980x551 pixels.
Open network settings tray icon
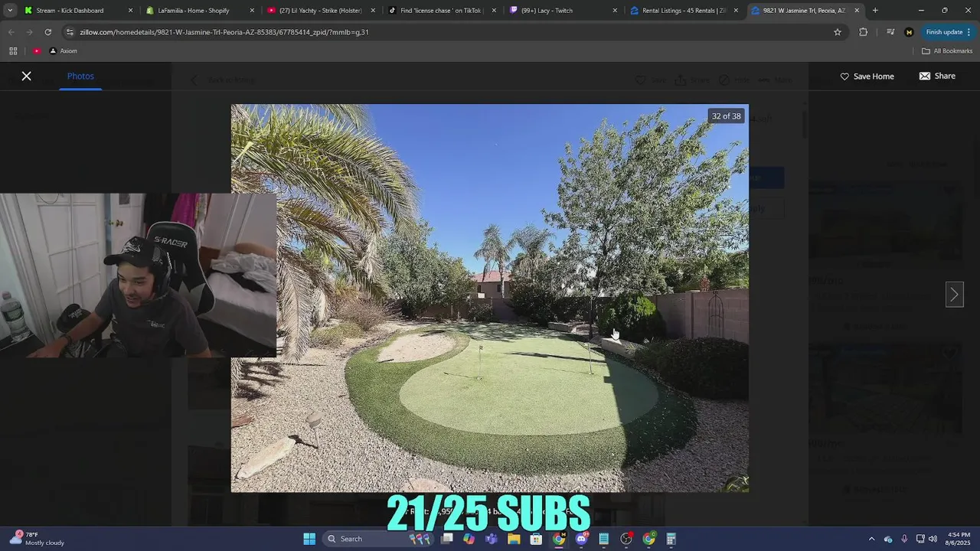point(920,539)
